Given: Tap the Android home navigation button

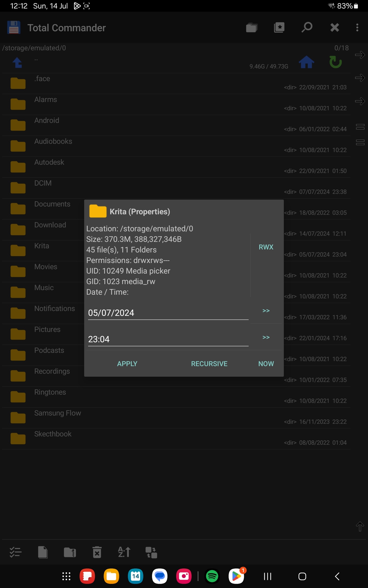Looking at the screenshot, I should pos(302,576).
